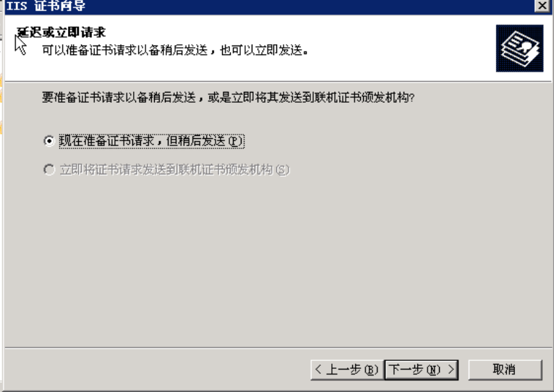The width and height of the screenshot is (554, 392).
Task: Select radio button 立即将证书请求发送到联机证书颁发机构
Action: click(49, 170)
